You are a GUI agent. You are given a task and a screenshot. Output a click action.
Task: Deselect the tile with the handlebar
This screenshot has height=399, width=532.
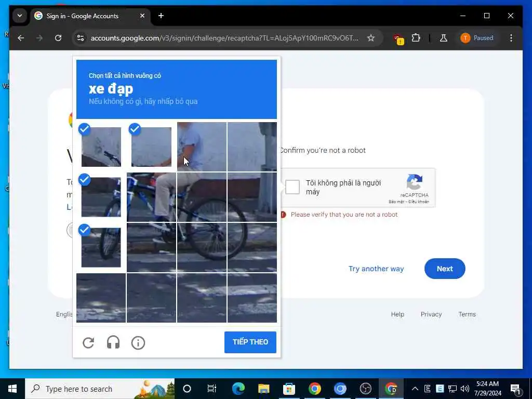[101, 147]
